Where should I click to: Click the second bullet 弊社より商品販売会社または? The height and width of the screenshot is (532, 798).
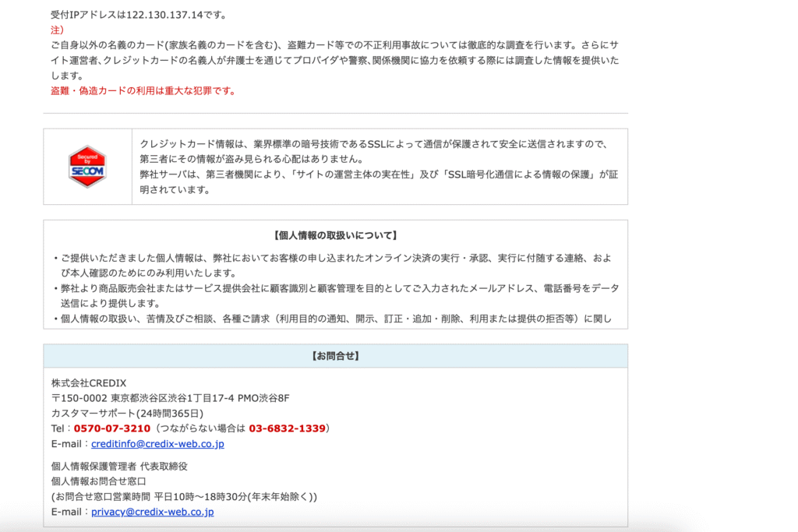coord(336,296)
